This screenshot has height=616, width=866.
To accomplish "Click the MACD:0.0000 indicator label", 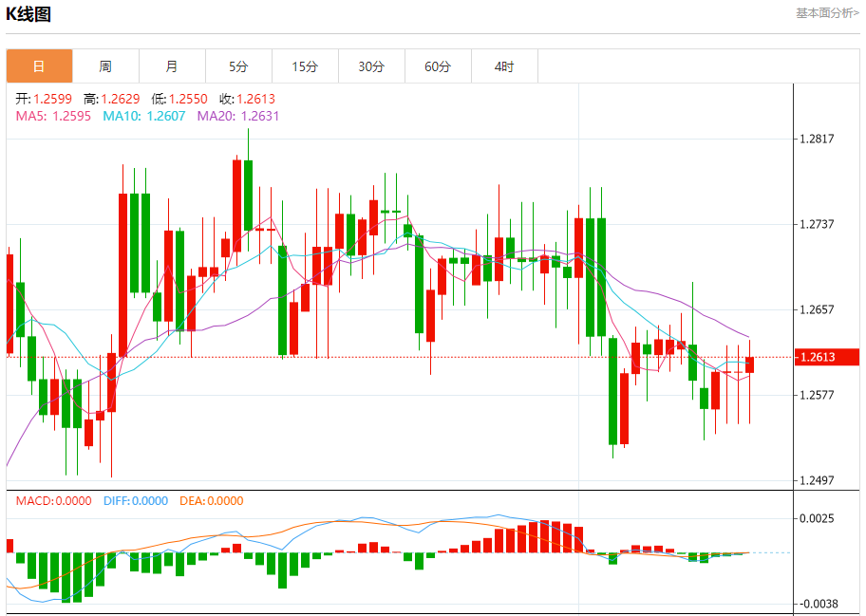I will coord(53,500).
